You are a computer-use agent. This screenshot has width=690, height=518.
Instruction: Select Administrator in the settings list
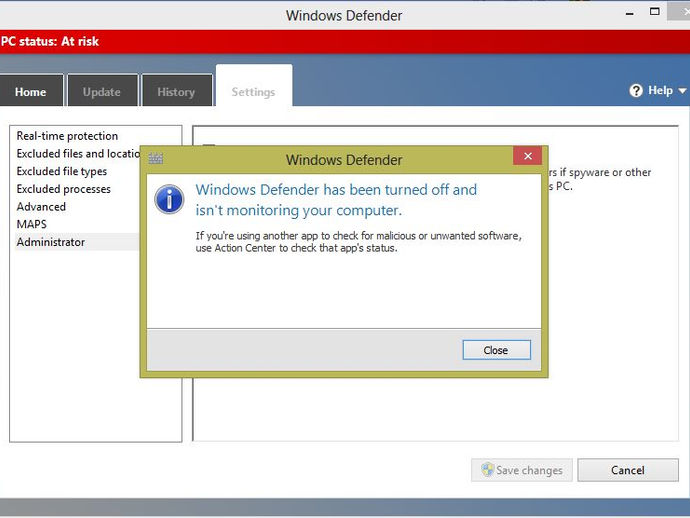coord(77,242)
